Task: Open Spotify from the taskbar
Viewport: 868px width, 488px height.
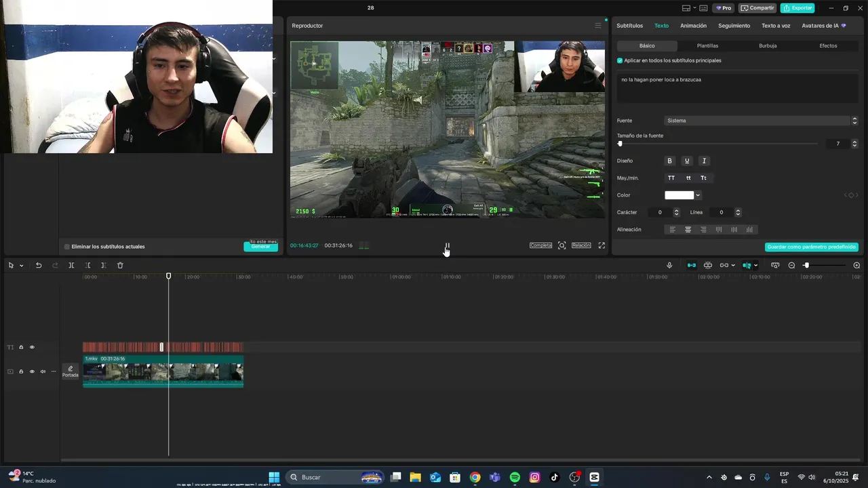Action: (x=515, y=477)
